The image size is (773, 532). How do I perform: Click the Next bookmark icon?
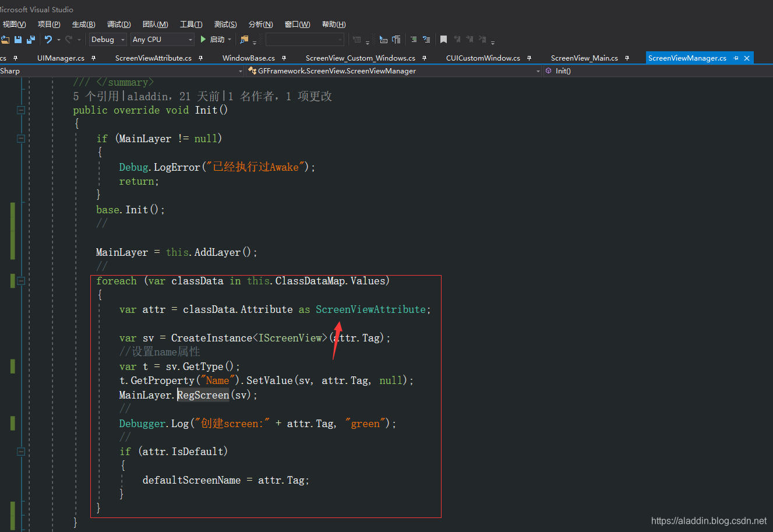click(x=470, y=40)
